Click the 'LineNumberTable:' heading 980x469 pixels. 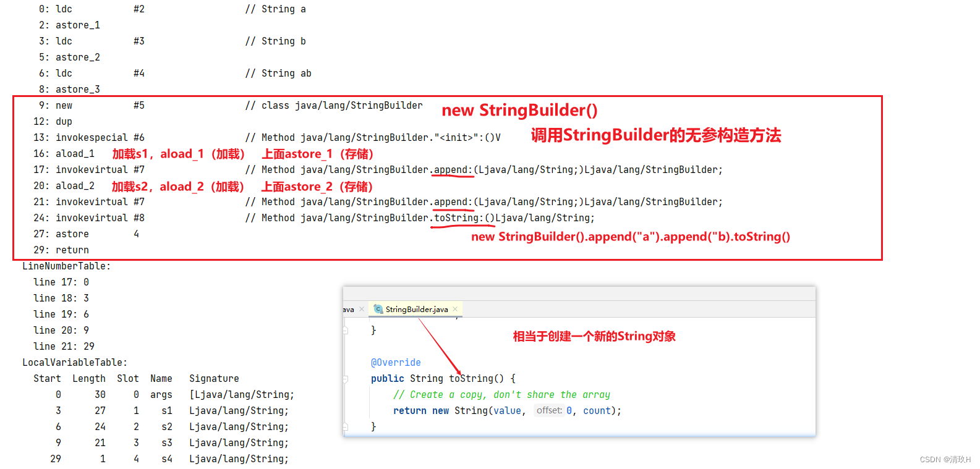[67, 266]
